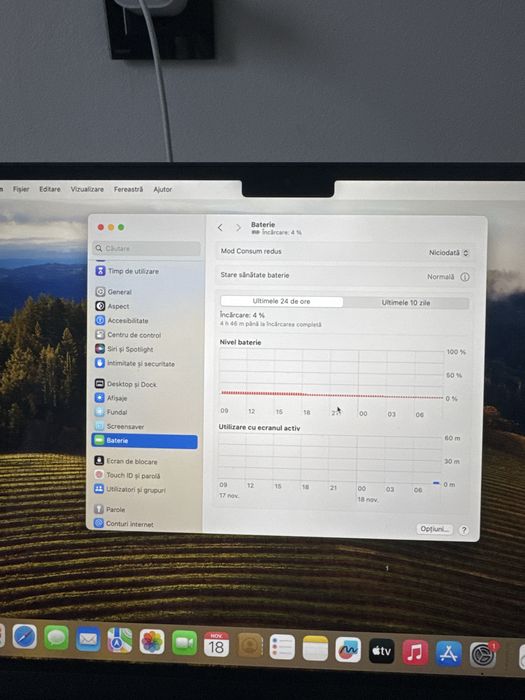This screenshot has width=525, height=700.
Task: Click the Nivel baterie chart heading
Action: coord(240,342)
